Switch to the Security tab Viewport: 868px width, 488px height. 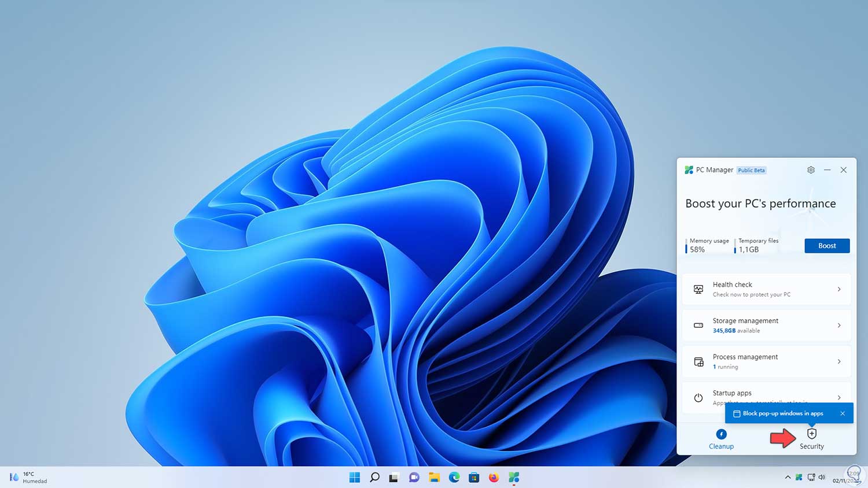coord(812,439)
